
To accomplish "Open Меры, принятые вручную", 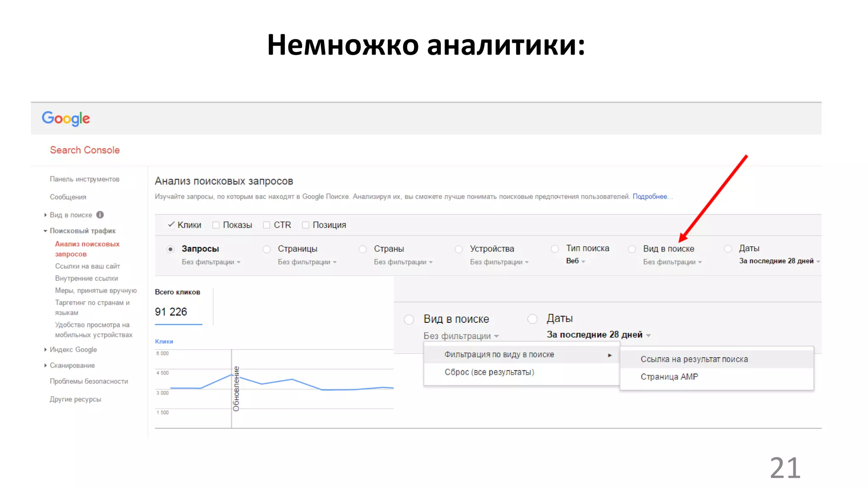I will click(96, 291).
